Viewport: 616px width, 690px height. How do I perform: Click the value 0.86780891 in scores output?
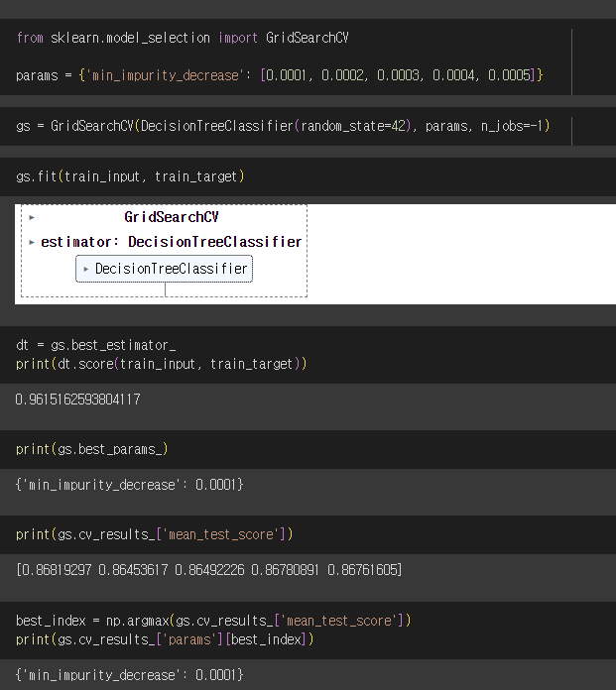pyautogui.click(x=287, y=570)
